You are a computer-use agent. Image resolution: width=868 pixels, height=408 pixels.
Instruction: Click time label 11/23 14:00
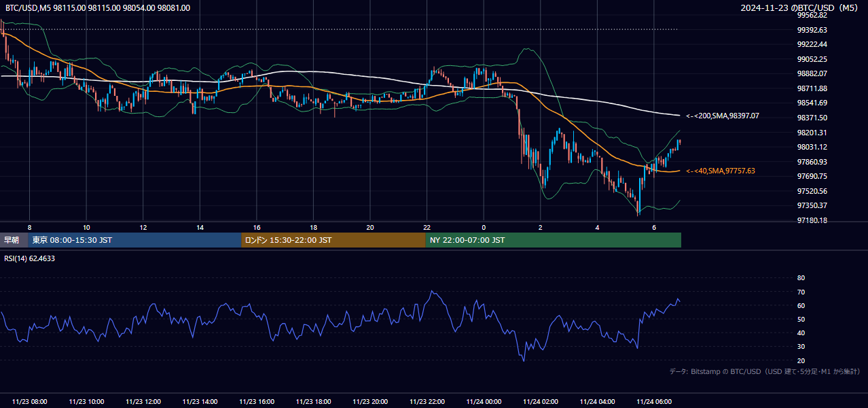(x=200, y=402)
